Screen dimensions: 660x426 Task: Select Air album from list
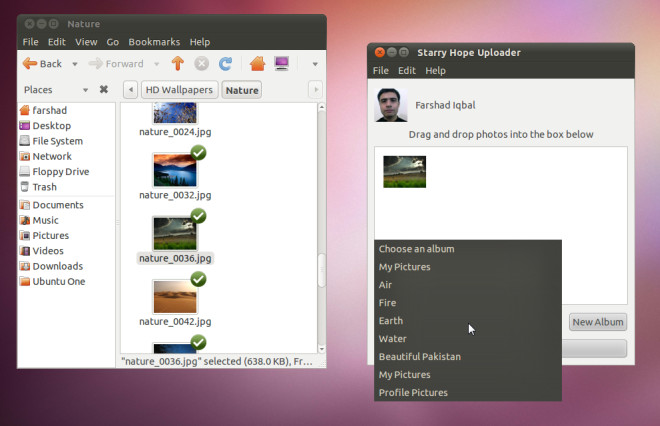point(468,285)
